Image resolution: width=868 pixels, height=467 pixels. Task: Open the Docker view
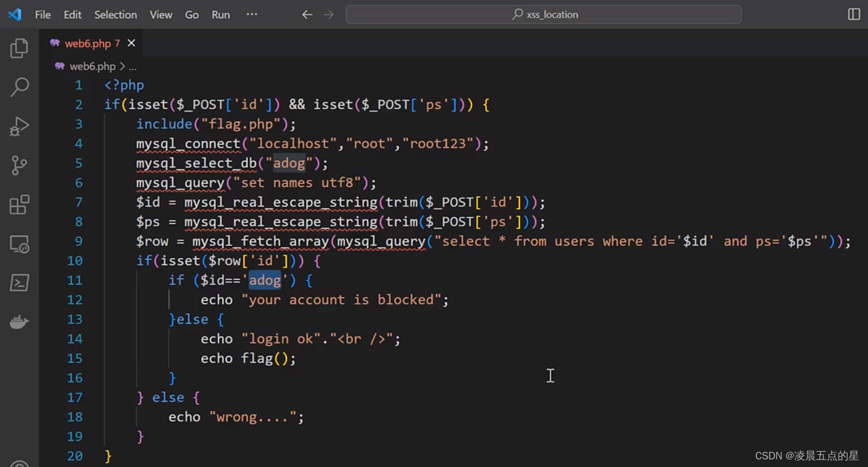tap(20, 322)
